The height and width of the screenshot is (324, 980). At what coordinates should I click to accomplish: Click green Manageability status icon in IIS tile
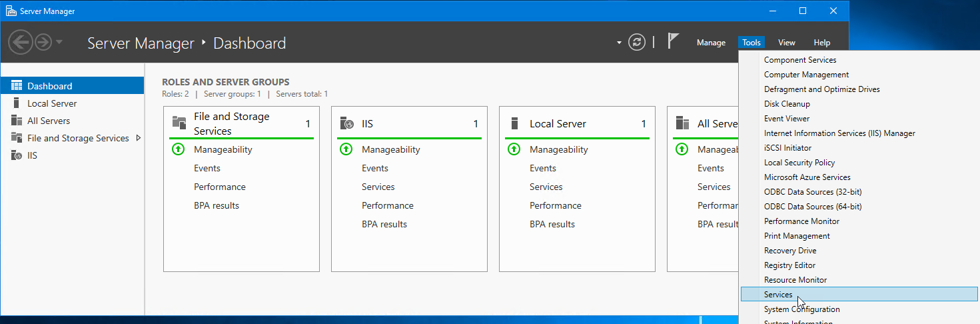tap(346, 149)
